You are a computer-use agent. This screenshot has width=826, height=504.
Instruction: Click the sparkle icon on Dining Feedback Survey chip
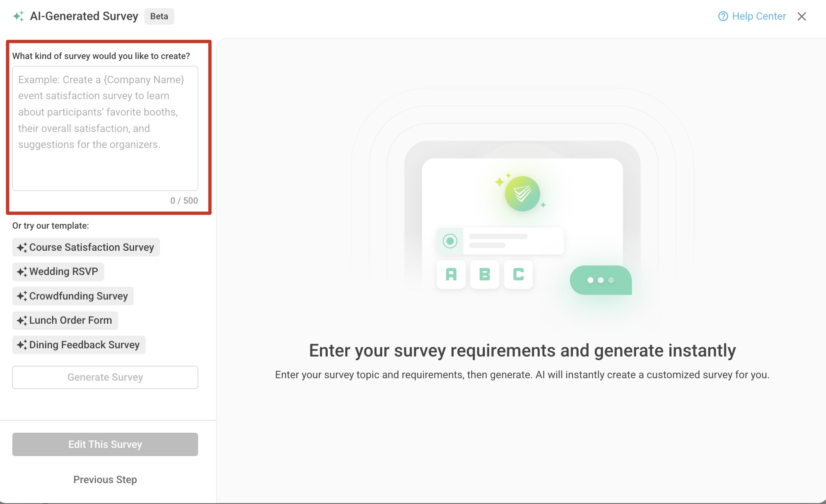[x=23, y=345]
